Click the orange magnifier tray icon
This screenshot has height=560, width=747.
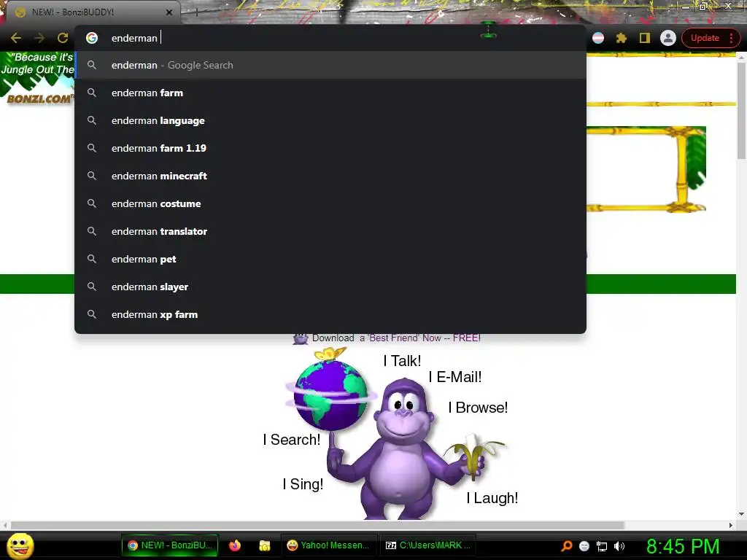pyautogui.click(x=567, y=546)
